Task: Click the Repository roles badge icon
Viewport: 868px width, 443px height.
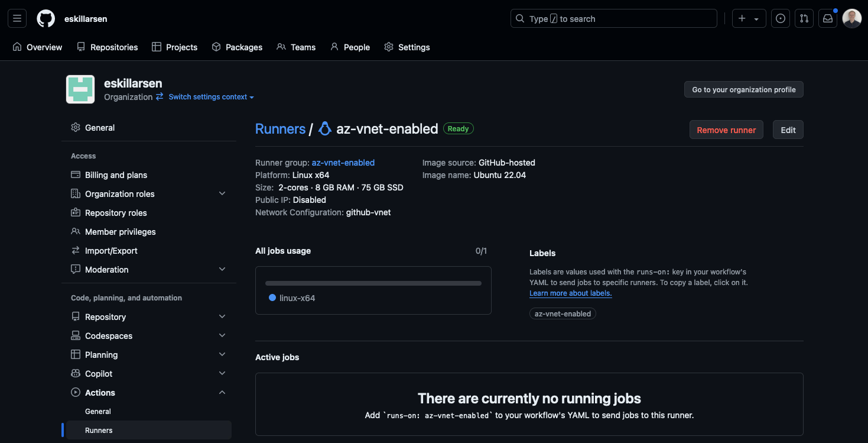Action: click(76, 212)
